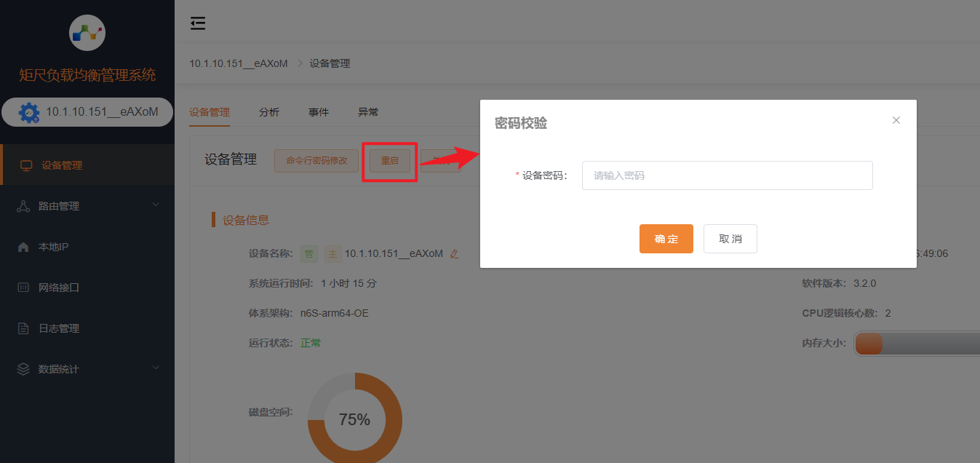This screenshot has height=463, width=980.
Task: Click the gear icon beside device 10.1.10.151__eAXoM
Action: pyautogui.click(x=29, y=112)
